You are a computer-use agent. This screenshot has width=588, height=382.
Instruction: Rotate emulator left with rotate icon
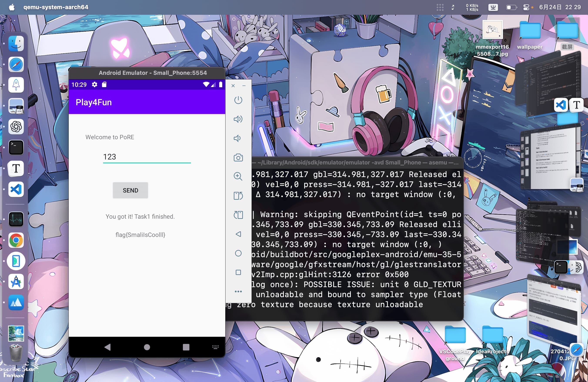(238, 196)
